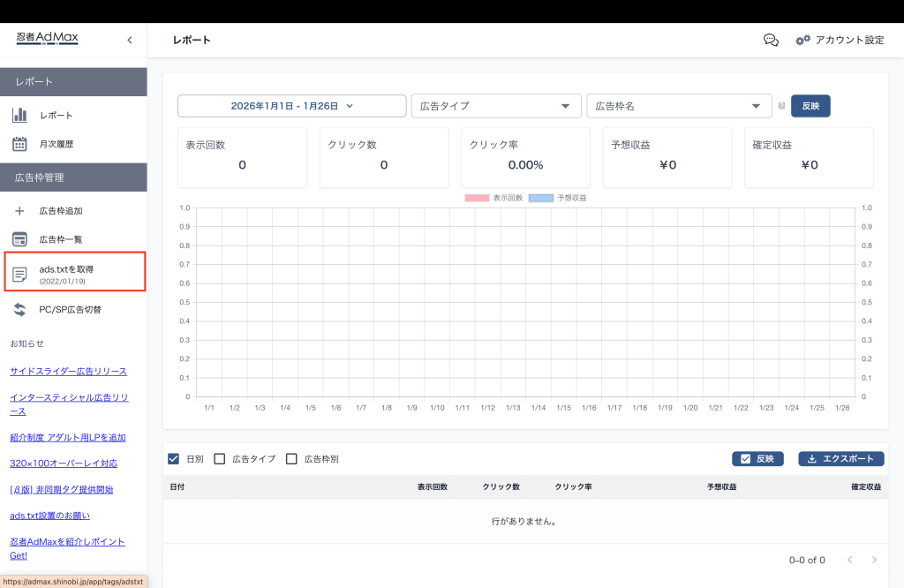Enable the 広告タイプ checkbox
Viewport: 904px width, 588px height.
220,459
